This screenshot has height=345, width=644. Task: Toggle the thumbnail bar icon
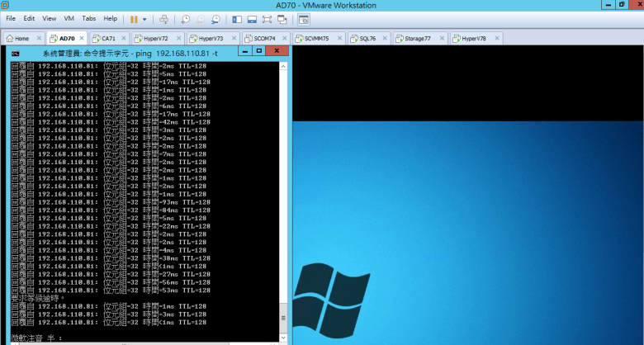[252, 18]
